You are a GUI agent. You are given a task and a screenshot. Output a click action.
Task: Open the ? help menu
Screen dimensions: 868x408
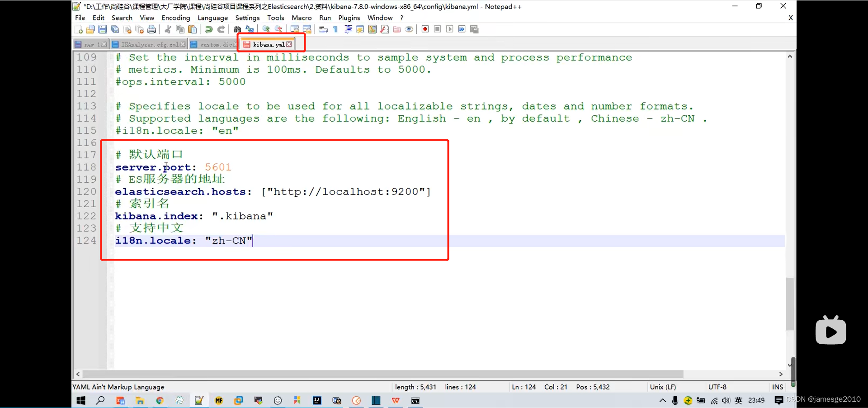401,18
